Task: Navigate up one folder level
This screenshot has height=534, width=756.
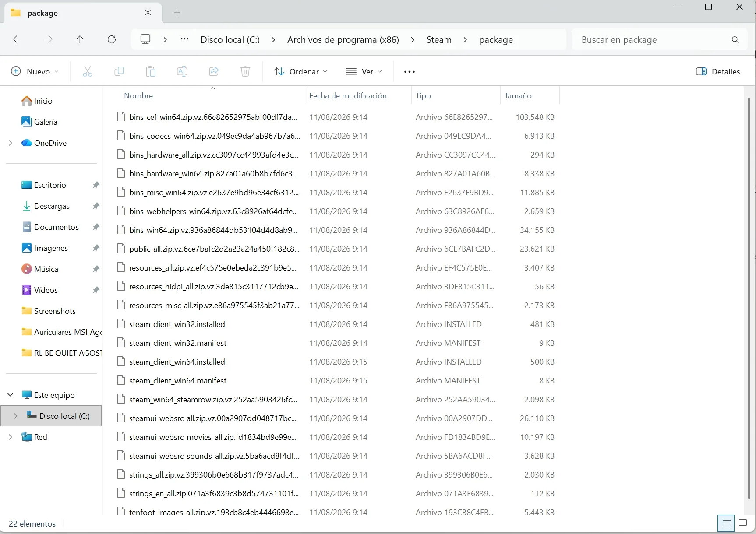Action: click(80, 39)
